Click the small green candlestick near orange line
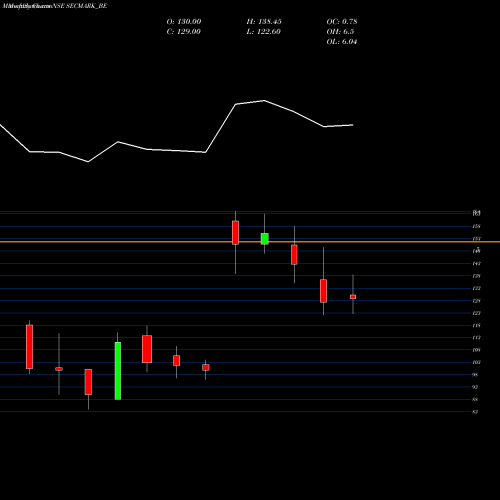 coord(265,239)
